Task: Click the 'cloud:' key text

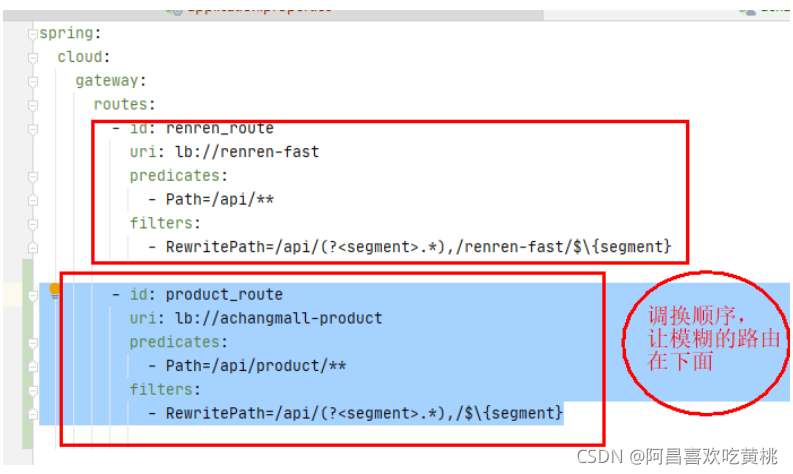Action: coord(83,57)
